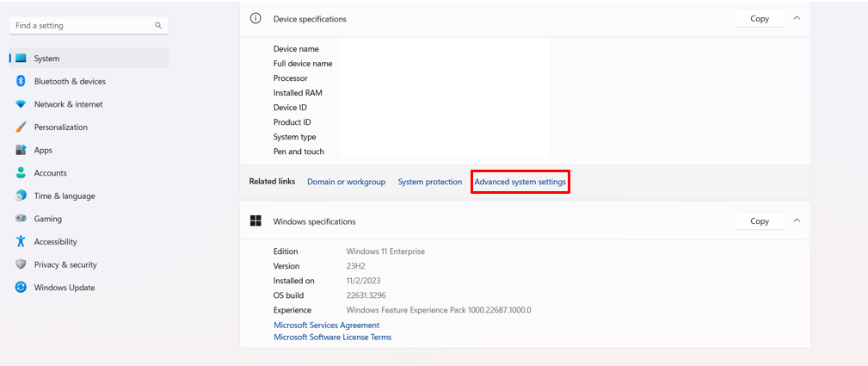Click the Experience label
Viewport: 868px width, 366px height.
292,310
